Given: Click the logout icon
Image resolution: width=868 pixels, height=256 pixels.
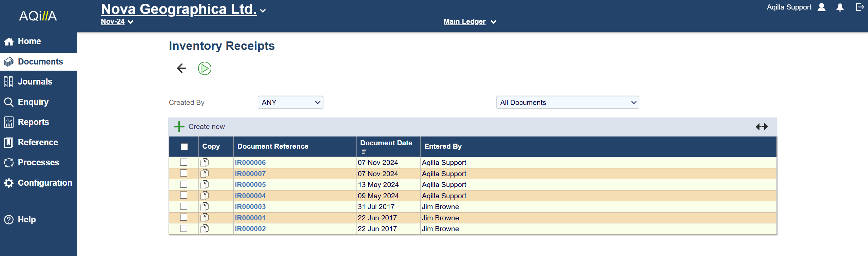Looking at the screenshot, I should pyautogui.click(x=860, y=7).
